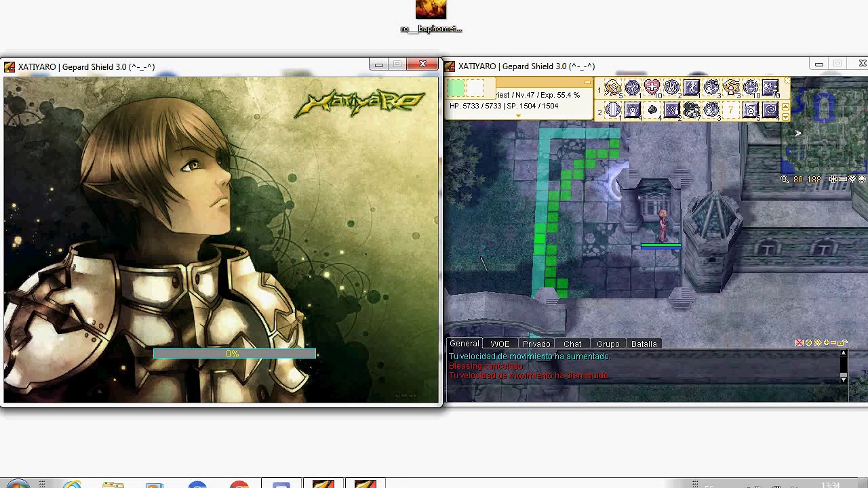The width and height of the screenshot is (868, 488).
Task: Use the fourth skill in hotkey row 1
Action: tap(671, 87)
